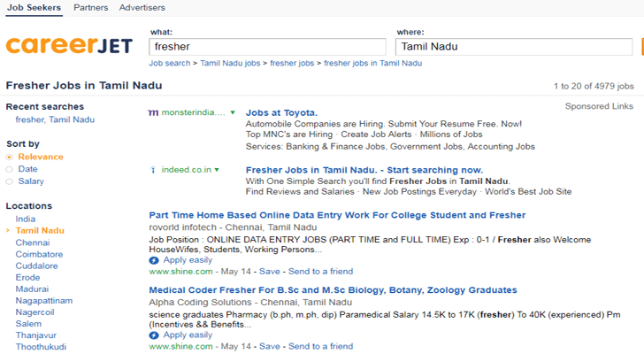Filter location by India
644x354 pixels.
[26, 219]
